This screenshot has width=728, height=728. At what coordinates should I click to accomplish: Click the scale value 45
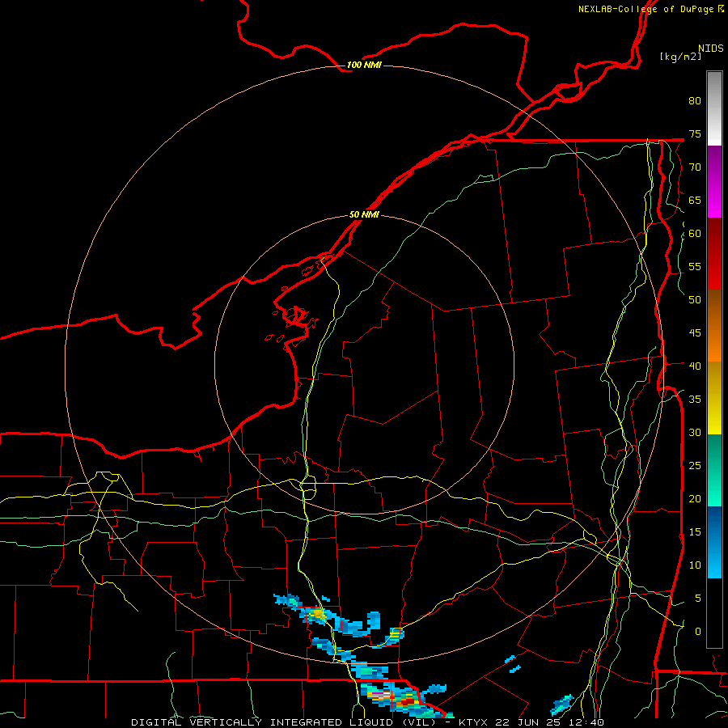coord(695,333)
